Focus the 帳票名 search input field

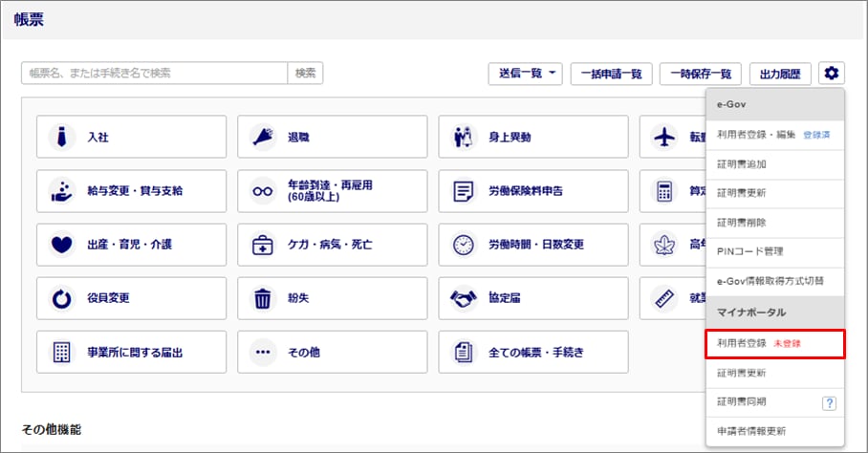click(x=154, y=73)
